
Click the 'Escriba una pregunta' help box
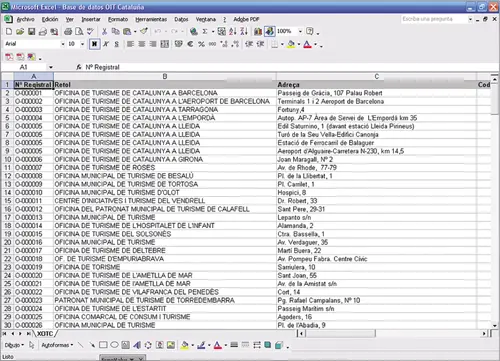point(434,19)
